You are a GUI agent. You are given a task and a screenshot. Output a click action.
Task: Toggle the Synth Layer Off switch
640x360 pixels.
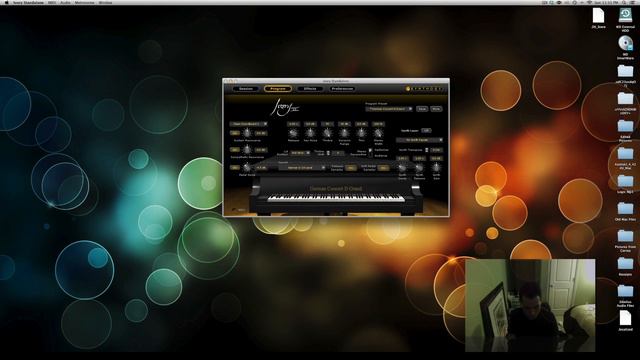point(426,131)
